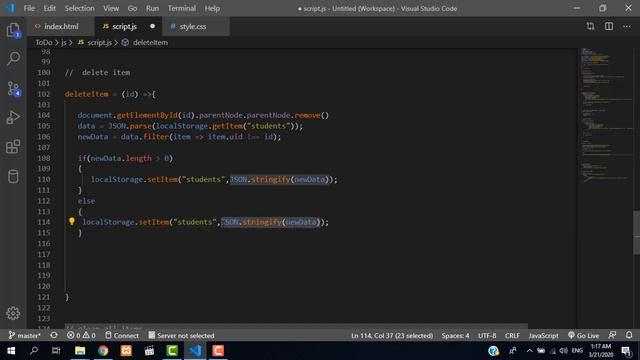This screenshot has height=360, width=640.
Task: Click js folder in breadcrumb
Action: click(64, 42)
